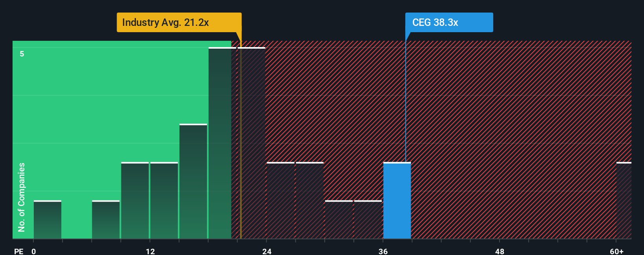Select the first bar at PE 0

[48, 219]
